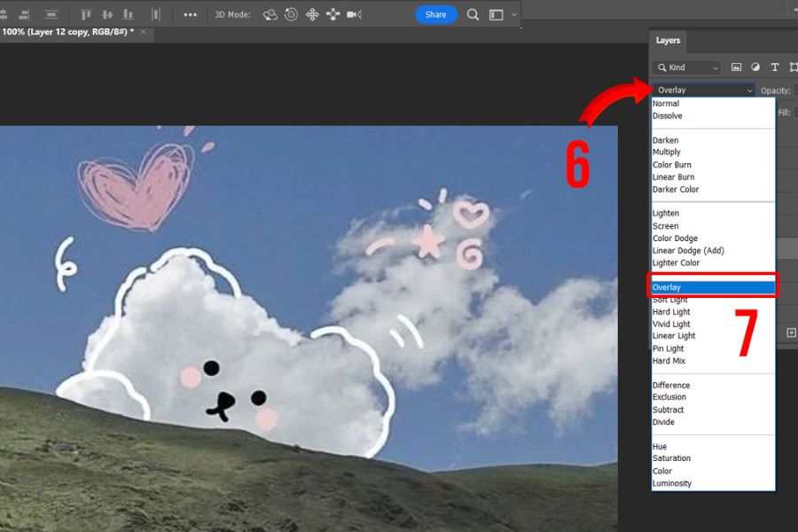Select the Soft Light blend mode
The height and width of the screenshot is (532, 798).
click(x=671, y=301)
